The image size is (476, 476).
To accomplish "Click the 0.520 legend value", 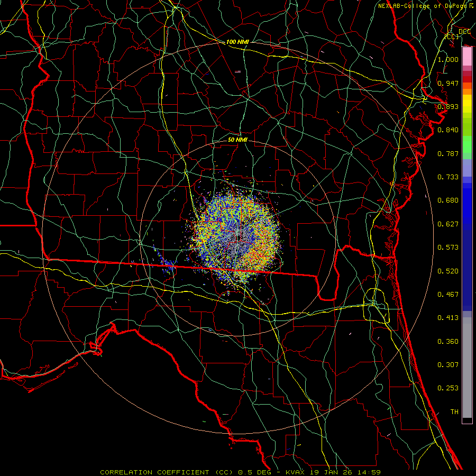I will coord(448,271).
